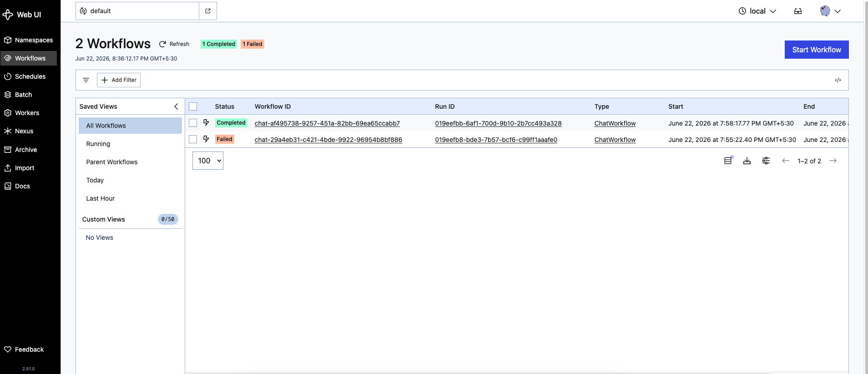
Task: Click the table view layout icon
Action: click(728, 161)
